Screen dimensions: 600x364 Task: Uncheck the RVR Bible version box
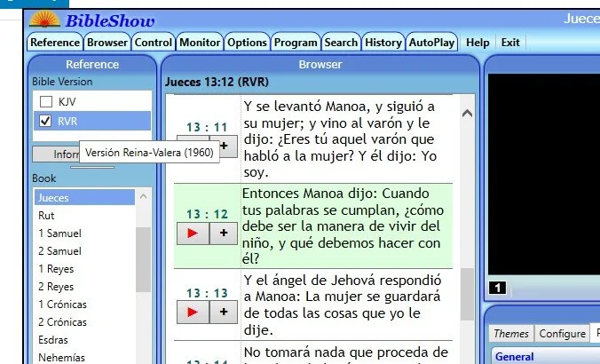click(45, 121)
